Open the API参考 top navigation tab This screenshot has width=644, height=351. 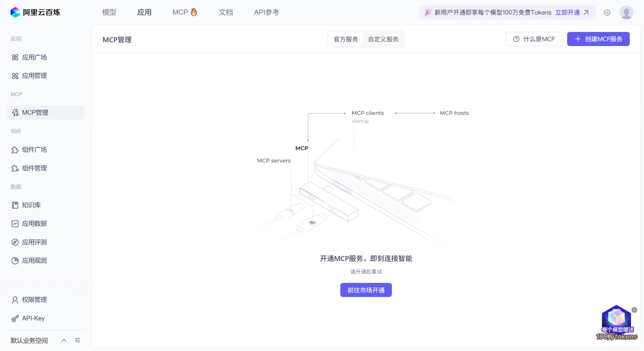click(266, 12)
